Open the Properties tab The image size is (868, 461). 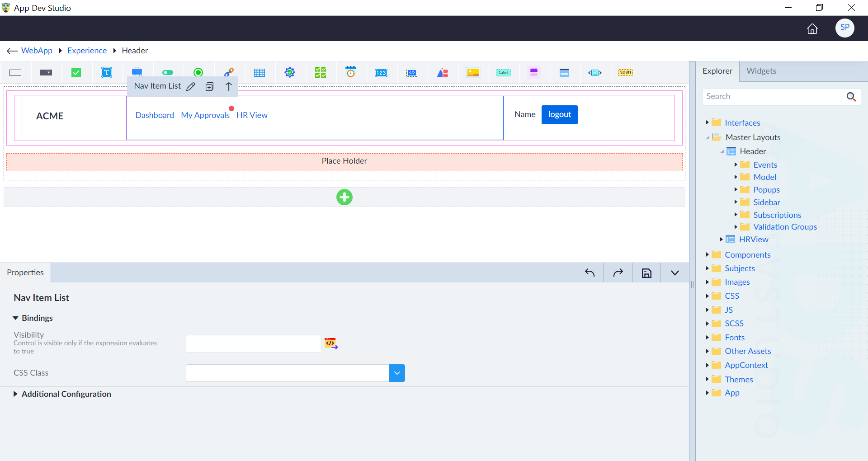point(25,273)
